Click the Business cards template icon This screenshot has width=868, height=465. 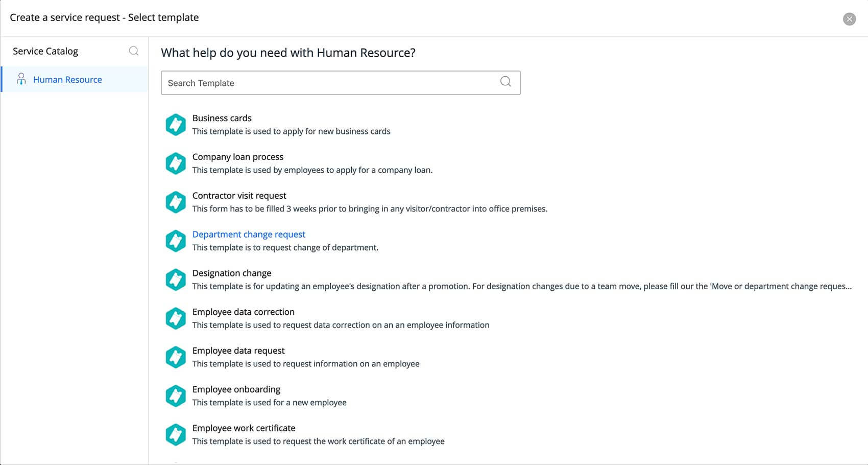(x=176, y=125)
